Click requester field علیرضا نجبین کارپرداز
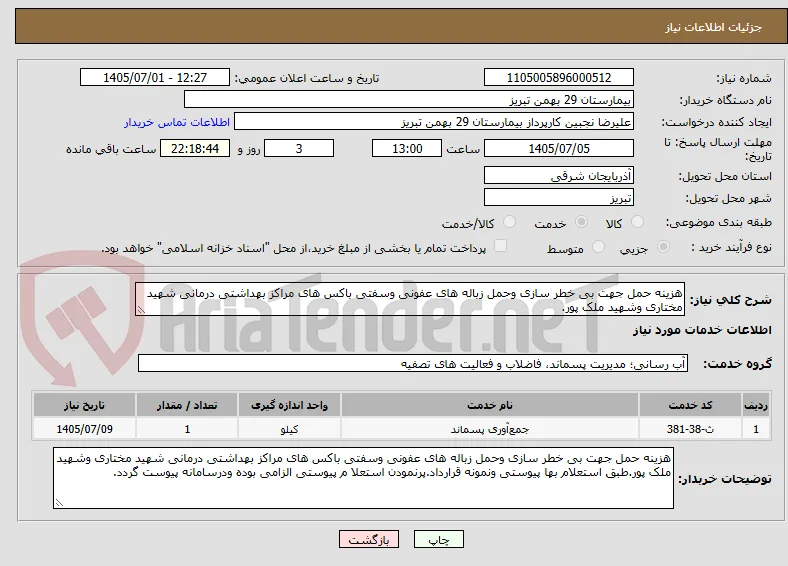This screenshot has height=566, width=788. [x=434, y=122]
